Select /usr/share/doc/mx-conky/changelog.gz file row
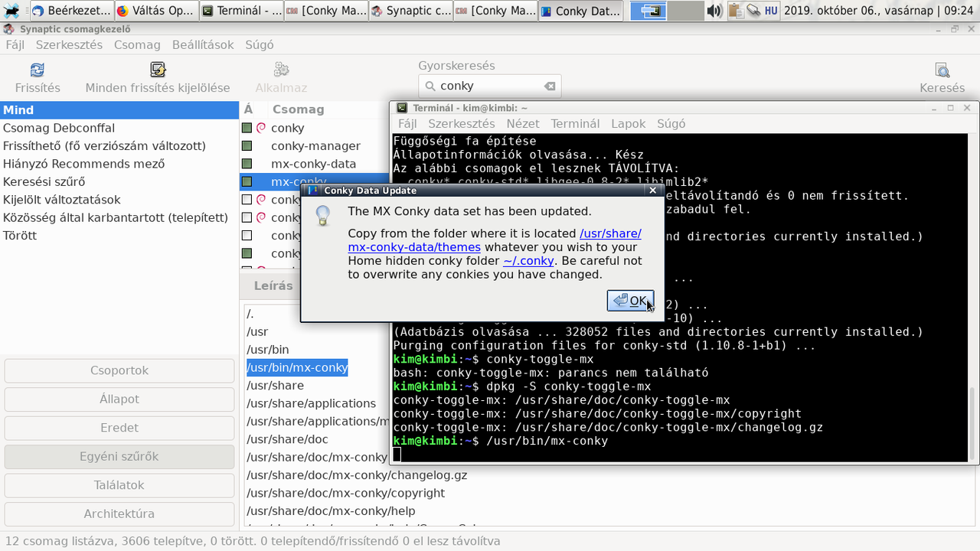The width and height of the screenshot is (980, 551). (357, 475)
